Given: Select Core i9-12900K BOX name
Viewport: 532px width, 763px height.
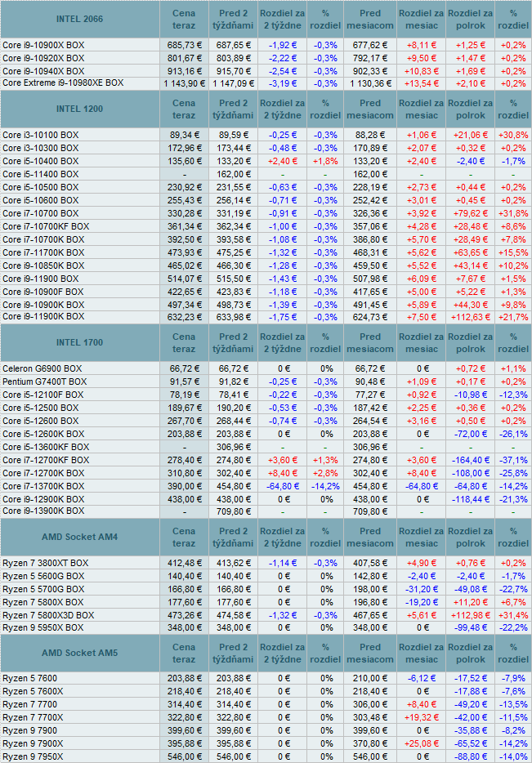Looking at the screenshot, I should coord(43,499).
